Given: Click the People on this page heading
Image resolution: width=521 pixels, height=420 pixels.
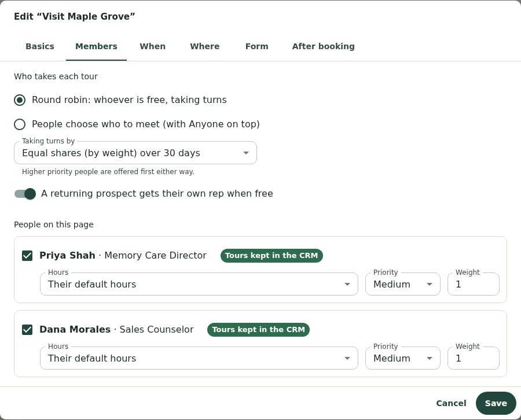Looking at the screenshot, I should [x=54, y=224].
